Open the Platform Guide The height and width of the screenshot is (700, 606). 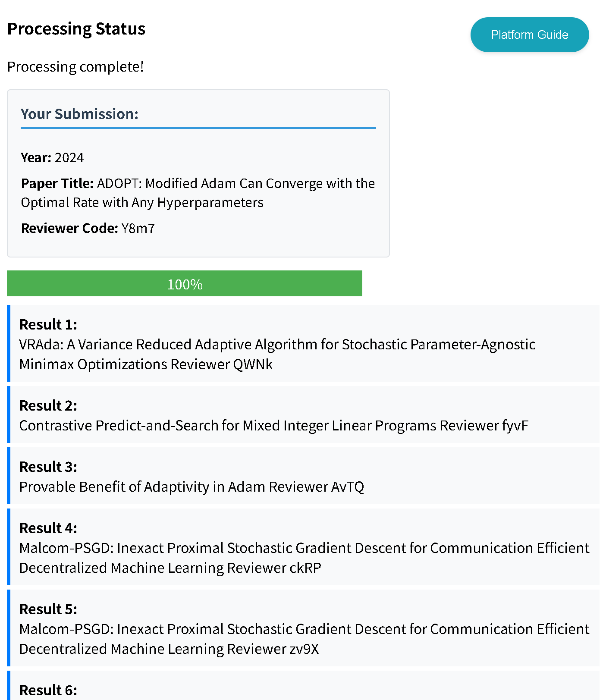(529, 35)
